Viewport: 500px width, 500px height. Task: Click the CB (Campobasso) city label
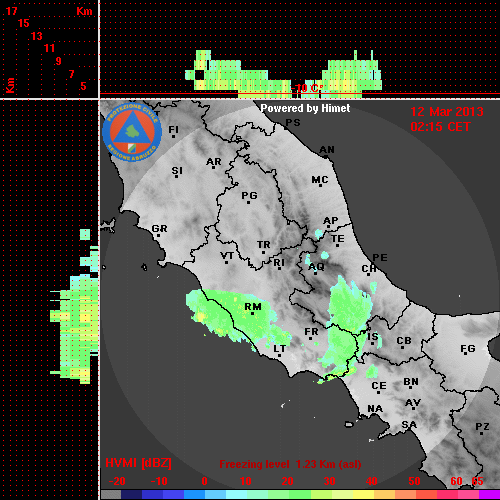404,342
